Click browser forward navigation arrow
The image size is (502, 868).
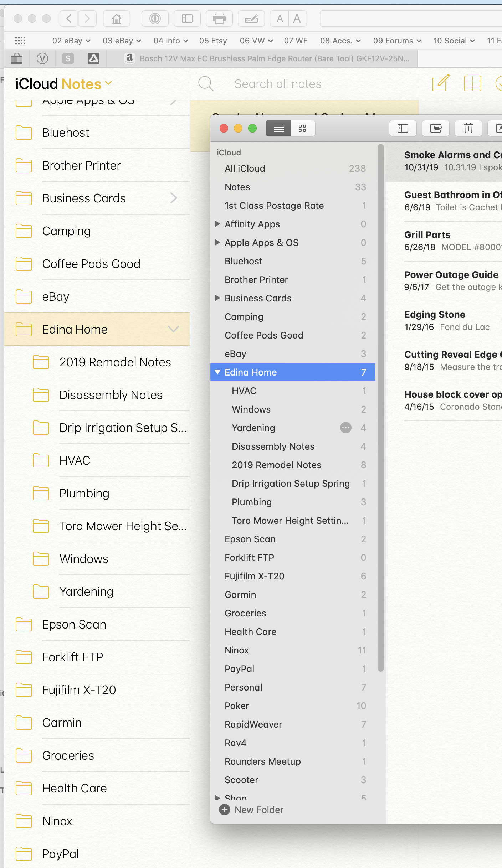[x=87, y=19]
